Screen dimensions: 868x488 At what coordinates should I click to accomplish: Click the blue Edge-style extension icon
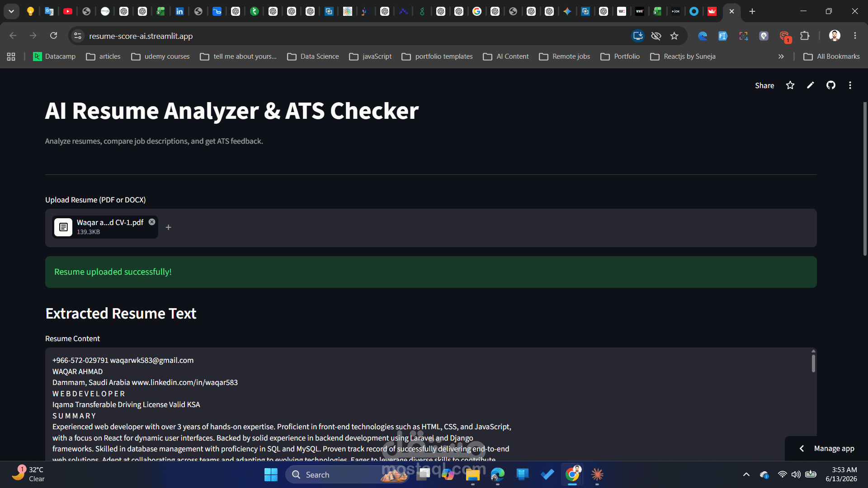coord(703,36)
